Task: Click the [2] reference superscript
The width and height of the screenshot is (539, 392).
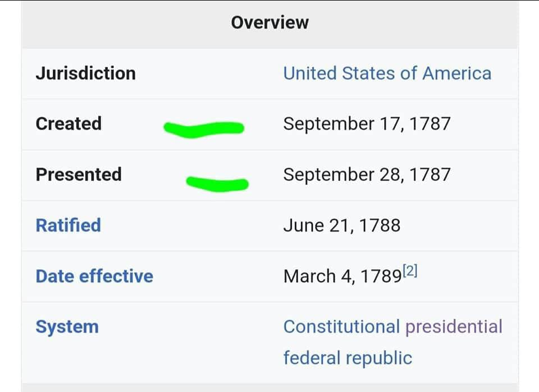Action: click(x=410, y=271)
